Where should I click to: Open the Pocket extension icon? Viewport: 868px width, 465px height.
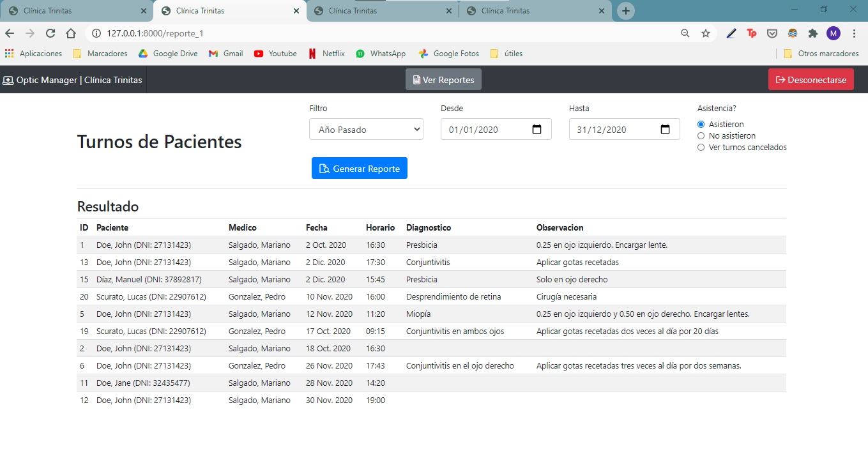[x=772, y=33]
